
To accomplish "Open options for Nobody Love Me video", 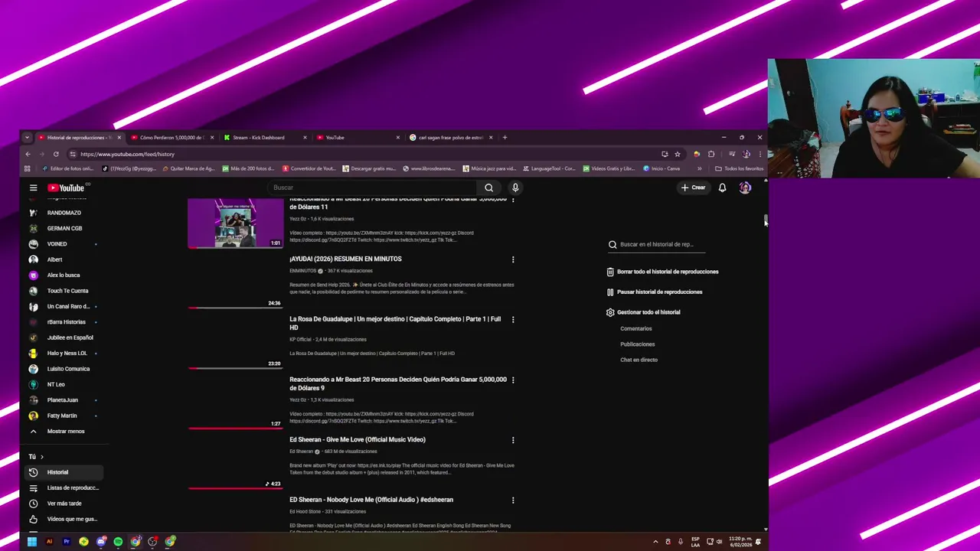I will coord(513,500).
